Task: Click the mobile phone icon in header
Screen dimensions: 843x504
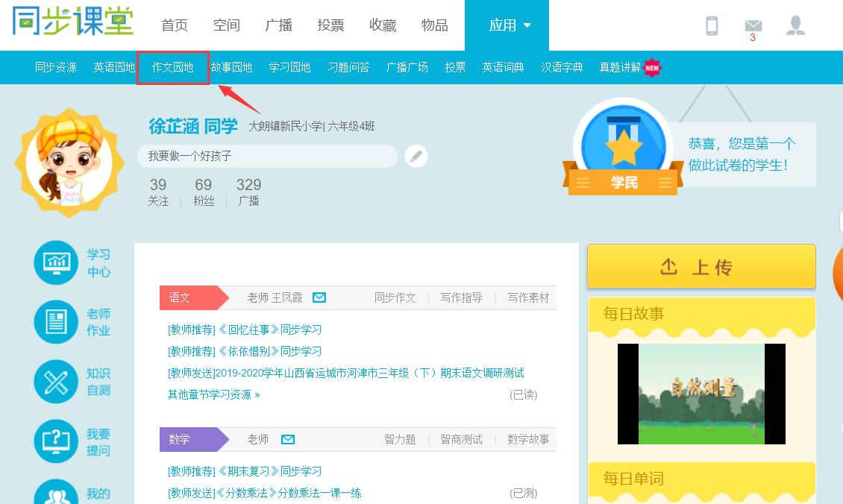Action: [712, 26]
